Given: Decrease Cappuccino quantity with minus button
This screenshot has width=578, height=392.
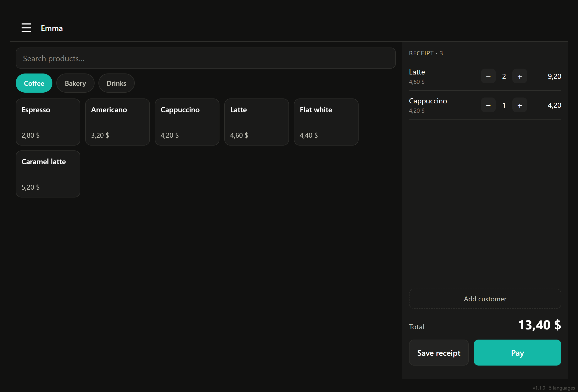Looking at the screenshot, I should tap(488, 105).
